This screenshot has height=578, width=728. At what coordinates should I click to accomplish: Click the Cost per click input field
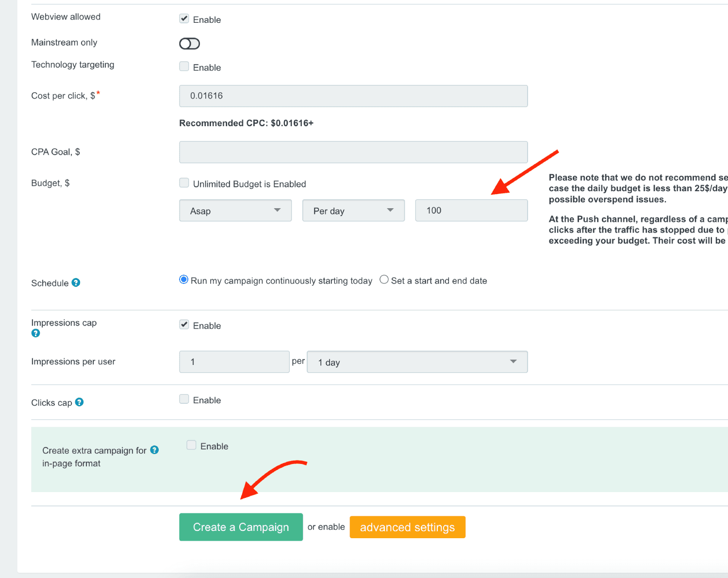(x=353, y=96)
